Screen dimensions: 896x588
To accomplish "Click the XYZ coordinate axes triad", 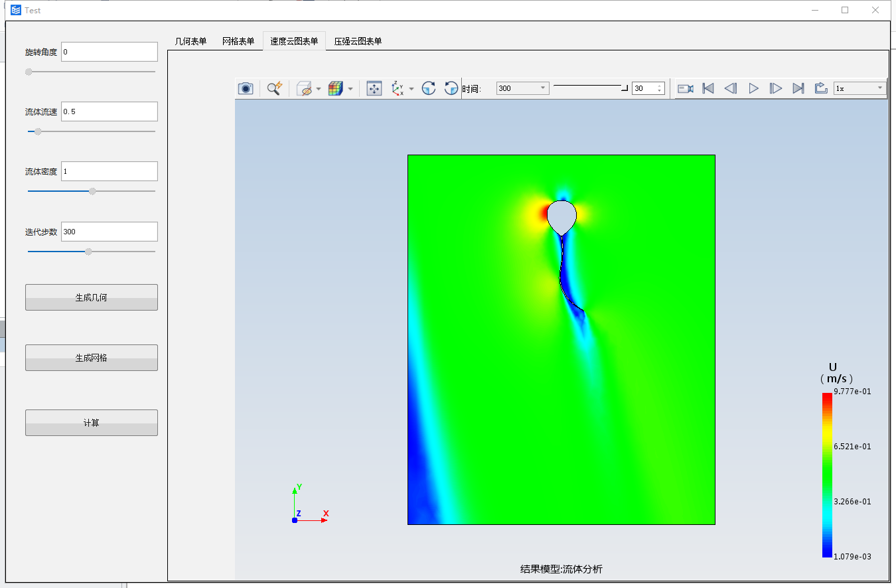I will click(310, 503).
